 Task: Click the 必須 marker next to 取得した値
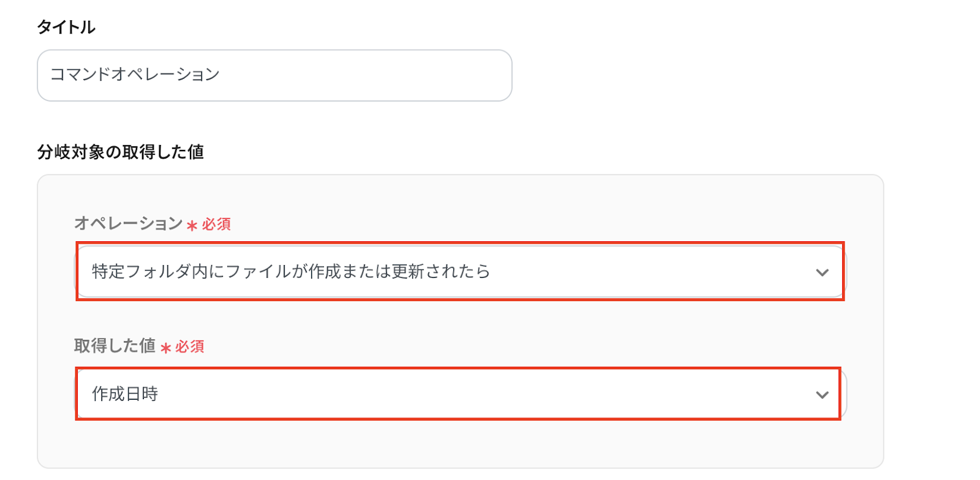(x=190, y=347)
